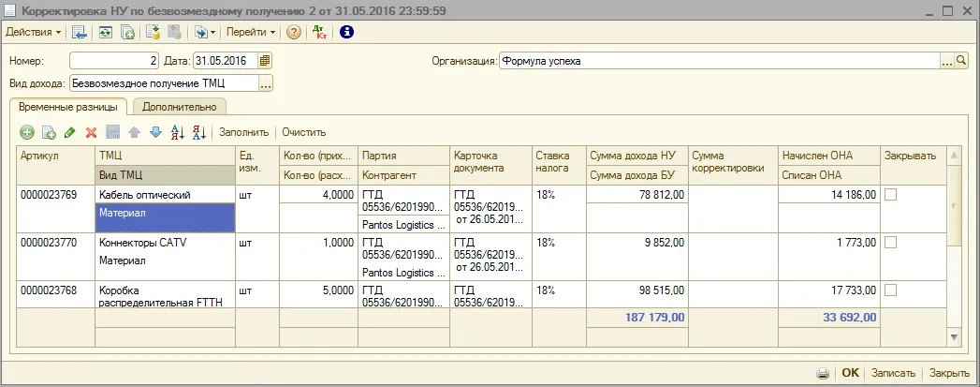Click the Начислен ОНА column header

[828, 156]
